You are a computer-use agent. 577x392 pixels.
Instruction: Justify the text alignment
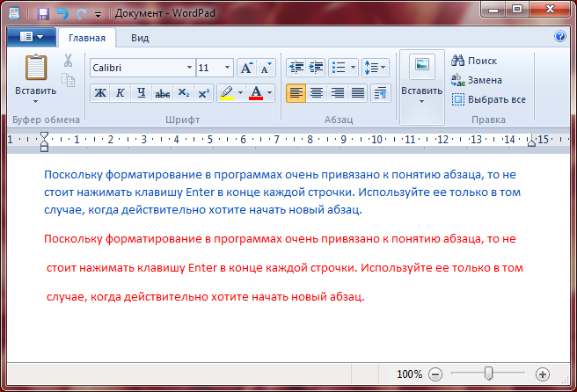[358, 93]
